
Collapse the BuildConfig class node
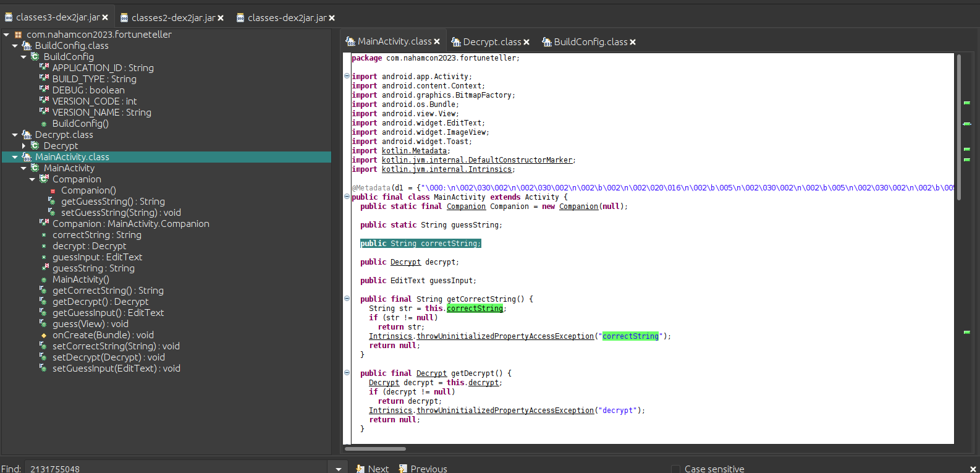(x=23, y=57)
